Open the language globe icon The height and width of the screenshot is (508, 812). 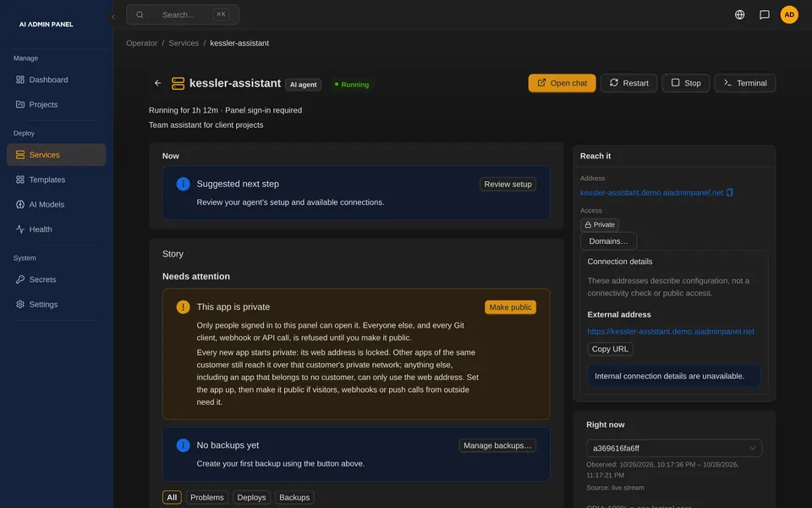[x=739, y=14]
